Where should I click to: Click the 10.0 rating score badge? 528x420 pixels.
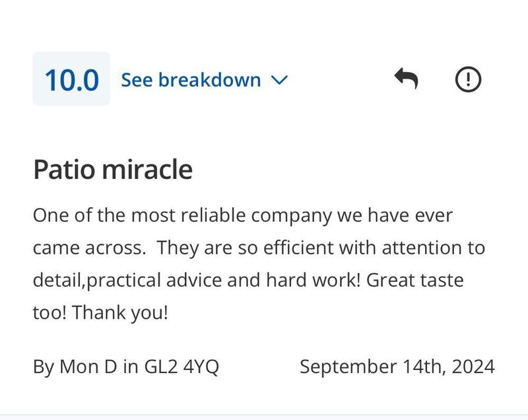click(71, 80)
